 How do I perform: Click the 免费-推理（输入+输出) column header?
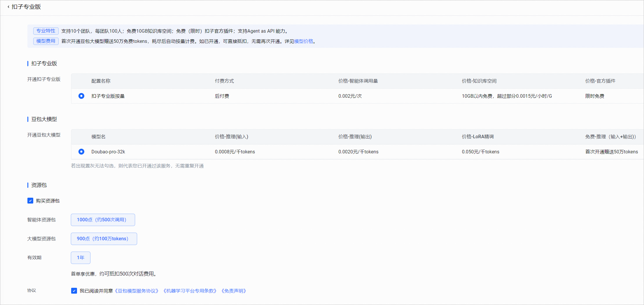(x=611, y=137)
